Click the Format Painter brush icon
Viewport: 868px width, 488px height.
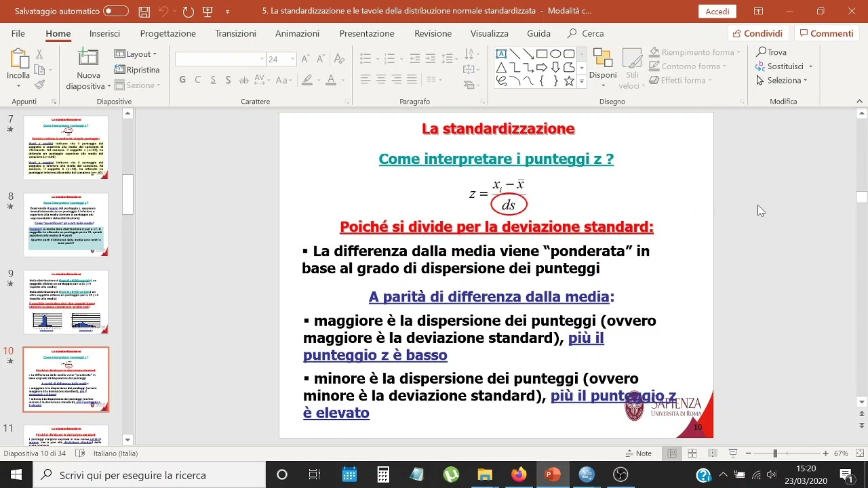(x=39, y=85)
